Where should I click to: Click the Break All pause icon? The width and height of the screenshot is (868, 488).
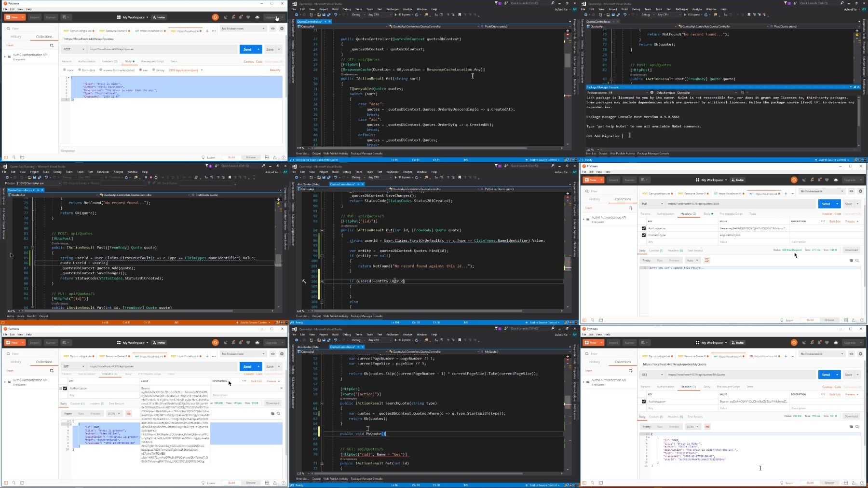[x=146, y=177]
